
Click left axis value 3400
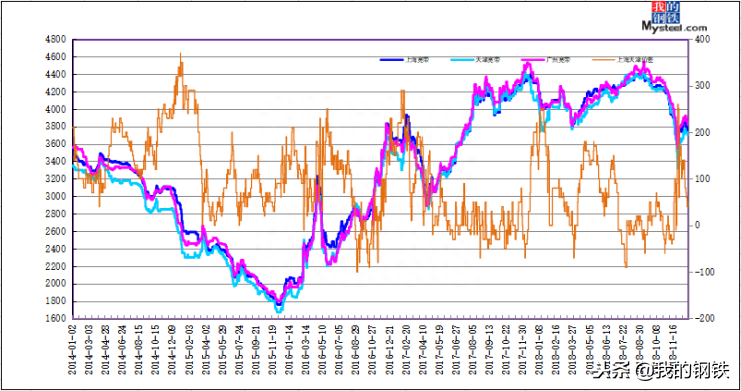[55, 162]
